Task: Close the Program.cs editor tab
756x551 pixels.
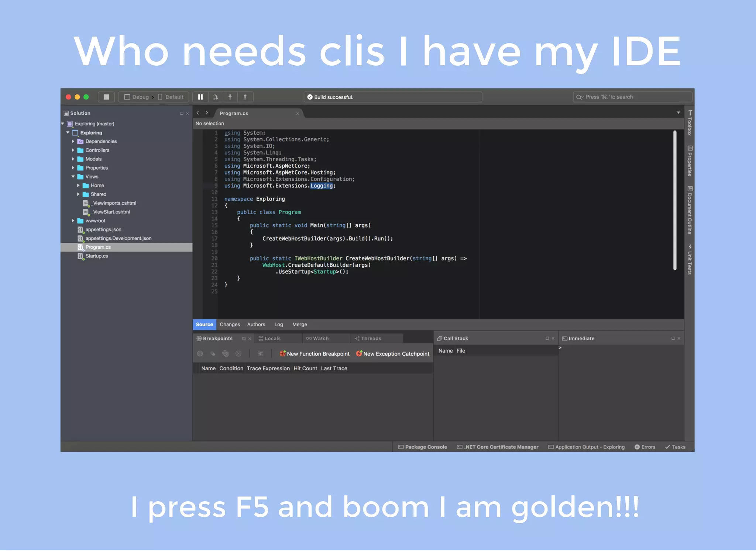Action: [298, 114]
